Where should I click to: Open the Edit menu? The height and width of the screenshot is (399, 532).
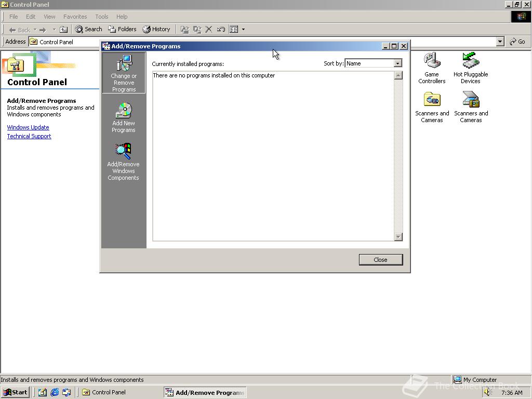coord(31,17)
